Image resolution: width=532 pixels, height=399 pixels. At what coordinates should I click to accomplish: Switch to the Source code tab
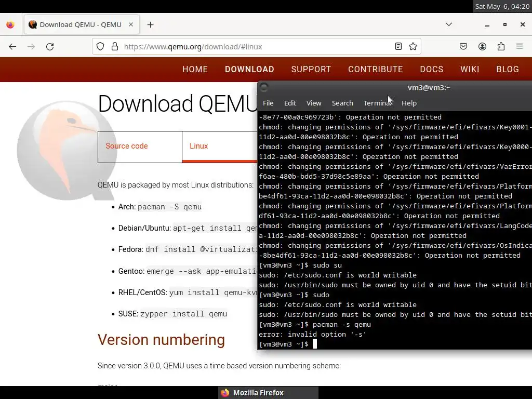140,147
